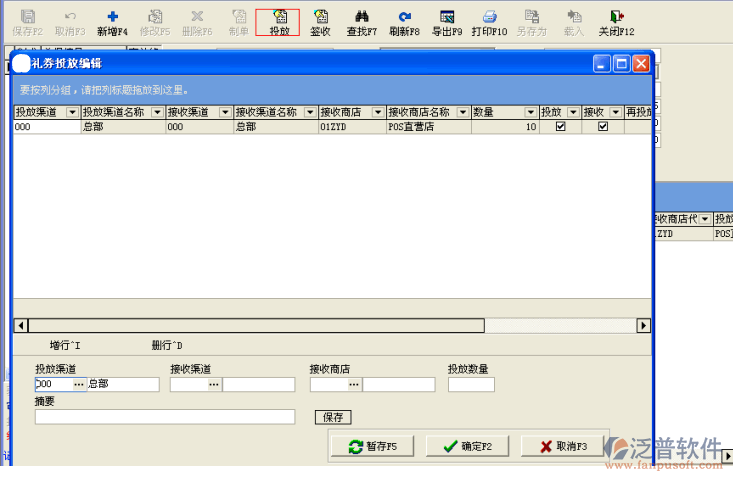The height and width of the screenshot is (481, 733).
Task: Click the 暂存F5 temporary save button
Action: coord(372,447)
